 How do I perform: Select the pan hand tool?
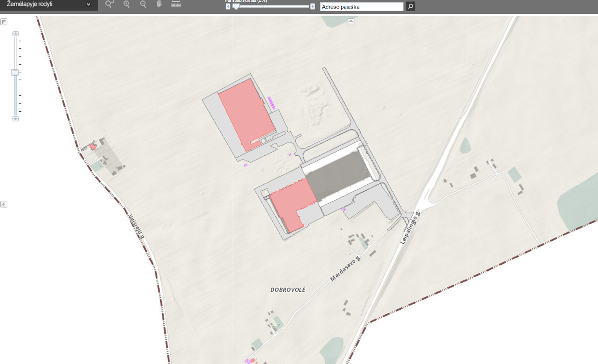[159, 4]
